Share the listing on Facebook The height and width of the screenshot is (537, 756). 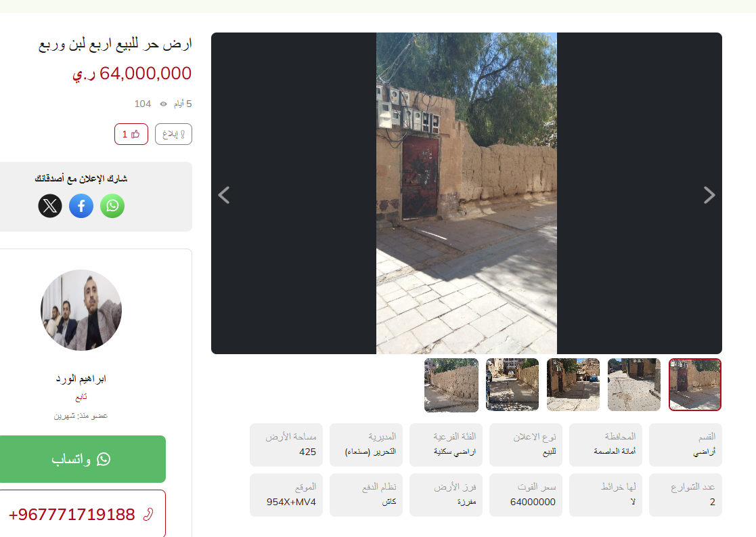(81, 206)
